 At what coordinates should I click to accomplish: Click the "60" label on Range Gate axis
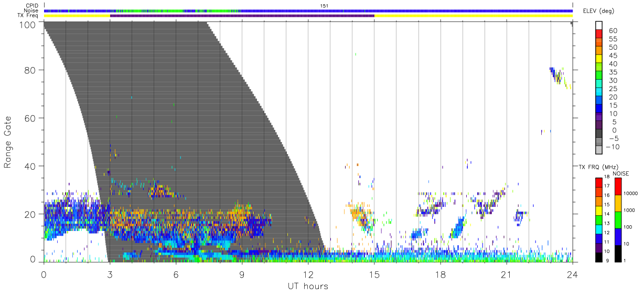coord(30,118)
